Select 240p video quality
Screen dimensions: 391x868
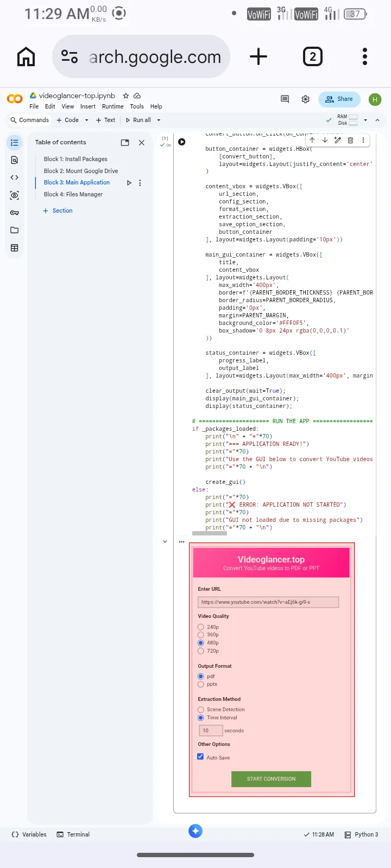point(201,627)
